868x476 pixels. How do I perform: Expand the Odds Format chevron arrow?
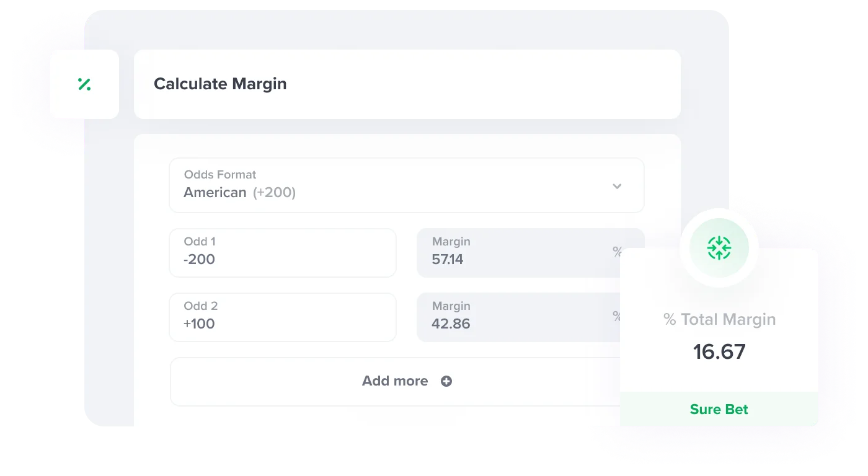pos(617,186)
